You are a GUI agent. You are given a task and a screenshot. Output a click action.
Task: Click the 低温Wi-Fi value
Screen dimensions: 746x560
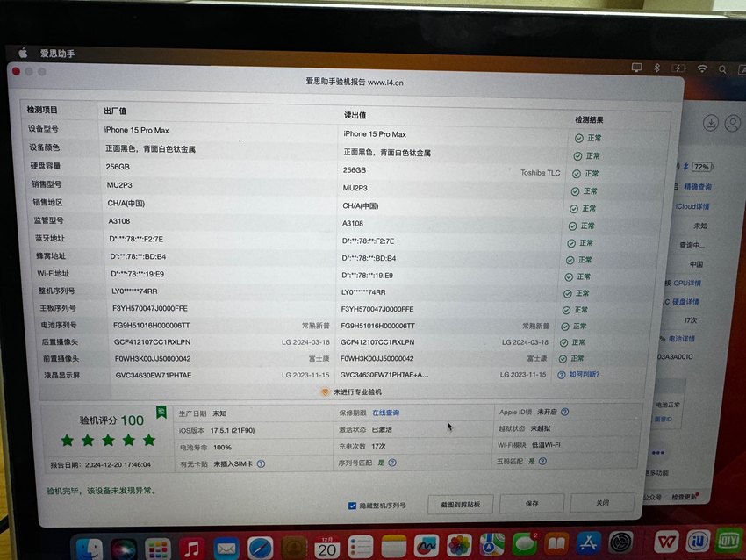pyautogui.click(x=546, y=445)
